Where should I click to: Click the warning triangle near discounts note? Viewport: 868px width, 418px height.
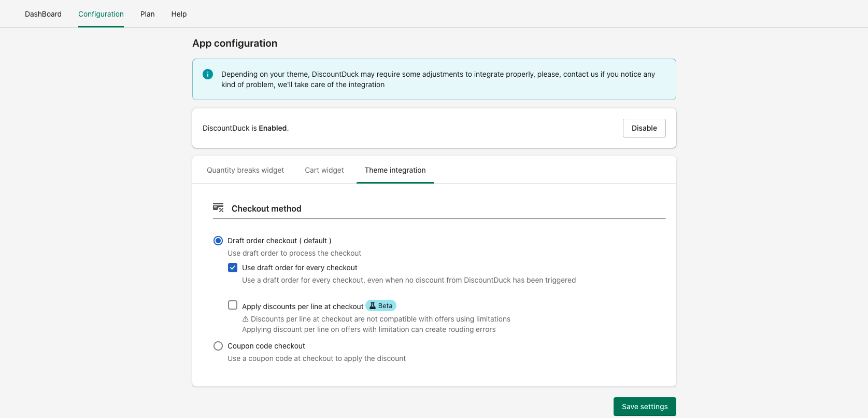click(246, 319)
